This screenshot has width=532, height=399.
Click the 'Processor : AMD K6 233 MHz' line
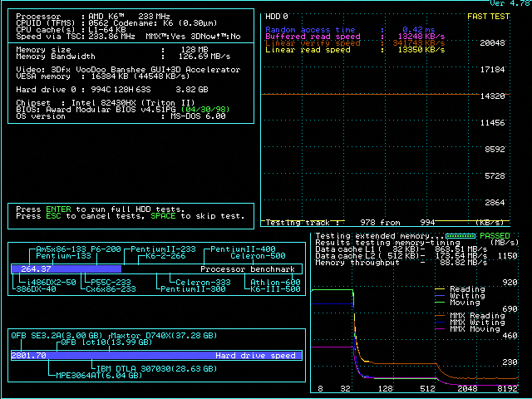click(x=93, y=17)
